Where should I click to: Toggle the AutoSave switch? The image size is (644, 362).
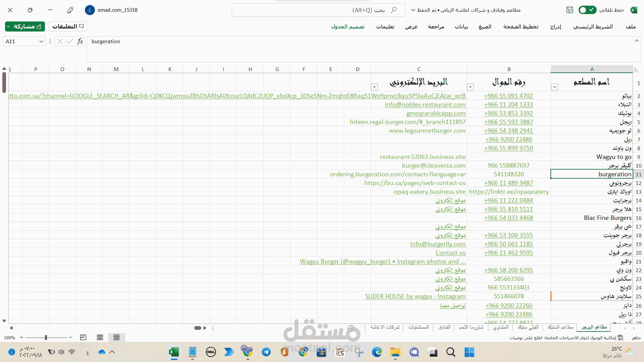tap(587, 10)
